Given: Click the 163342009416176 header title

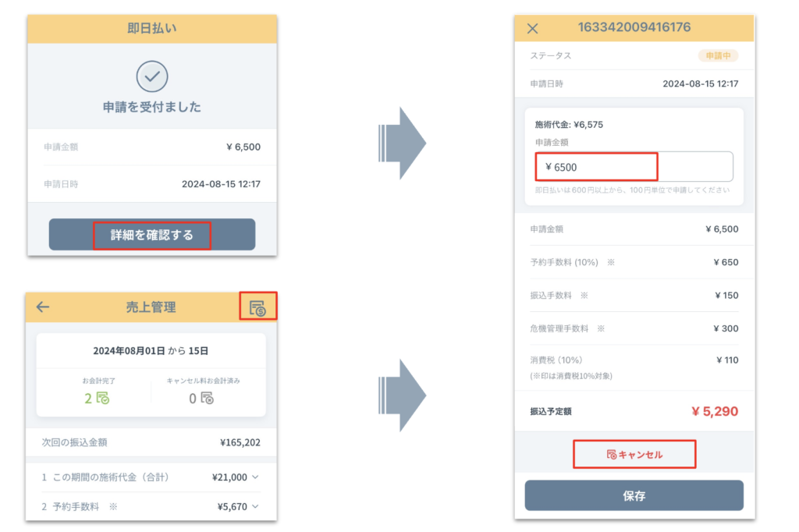Looking at the screenshot, I should pos(634,28).
